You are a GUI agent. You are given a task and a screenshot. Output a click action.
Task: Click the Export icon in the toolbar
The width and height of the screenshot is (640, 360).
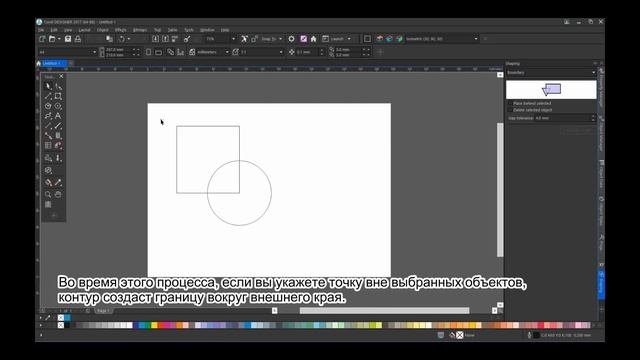pos(165,39)
